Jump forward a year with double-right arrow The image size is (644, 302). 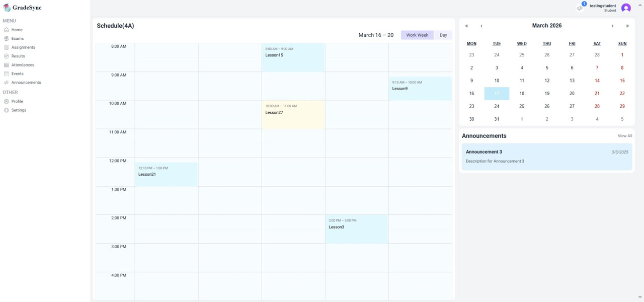point(627,26)
